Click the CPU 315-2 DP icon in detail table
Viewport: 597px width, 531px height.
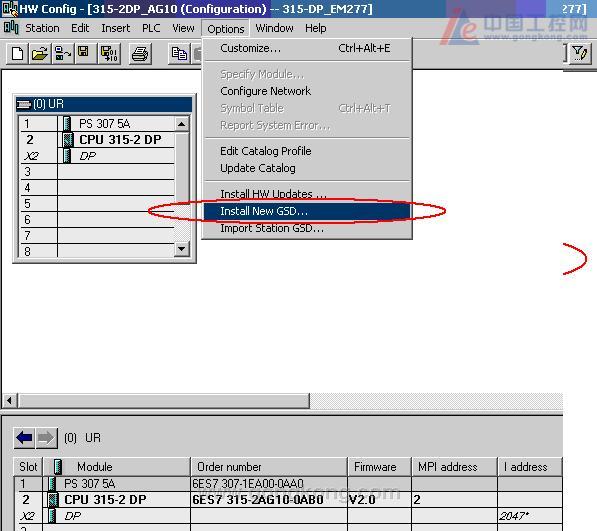pyautogui.click(x=53, y=499)
